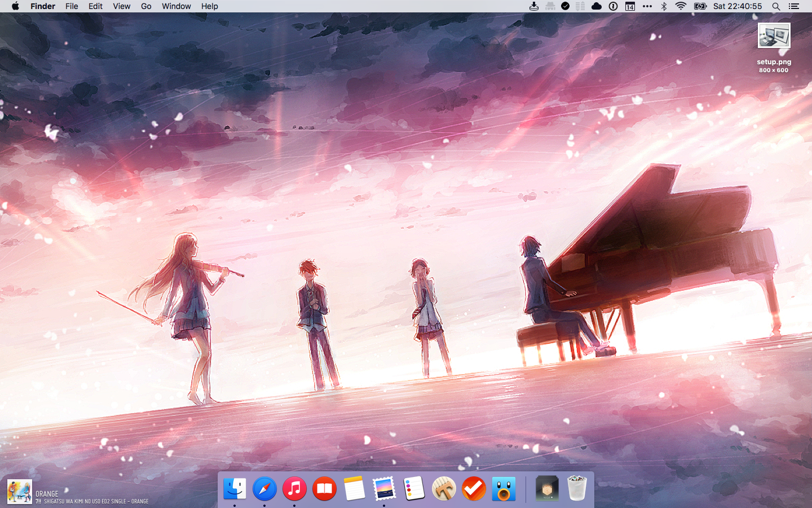Open the battery status menu

(x=700, y=6)
